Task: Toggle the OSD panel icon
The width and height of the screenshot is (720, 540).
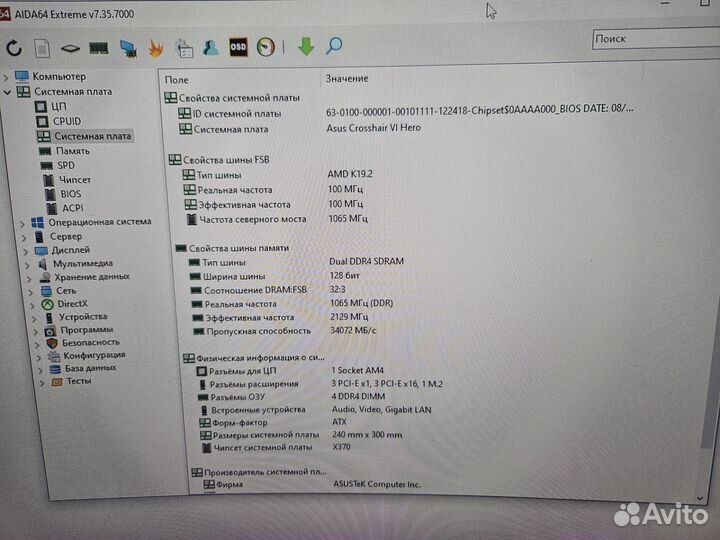Action: (238, 47)
